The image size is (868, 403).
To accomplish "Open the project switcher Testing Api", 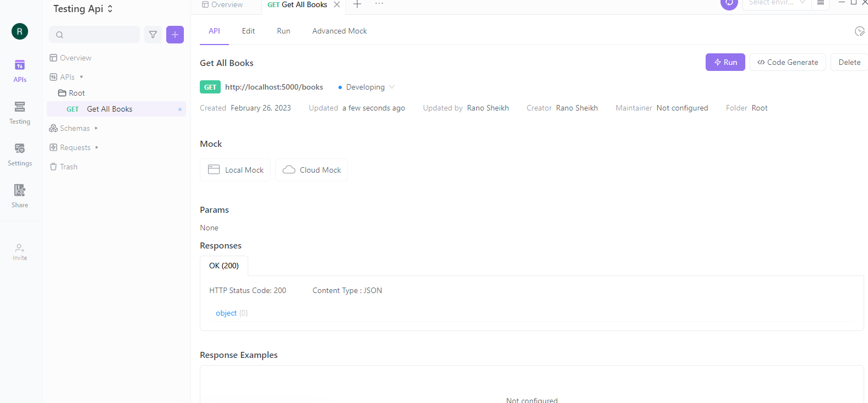I will point(83,9).
